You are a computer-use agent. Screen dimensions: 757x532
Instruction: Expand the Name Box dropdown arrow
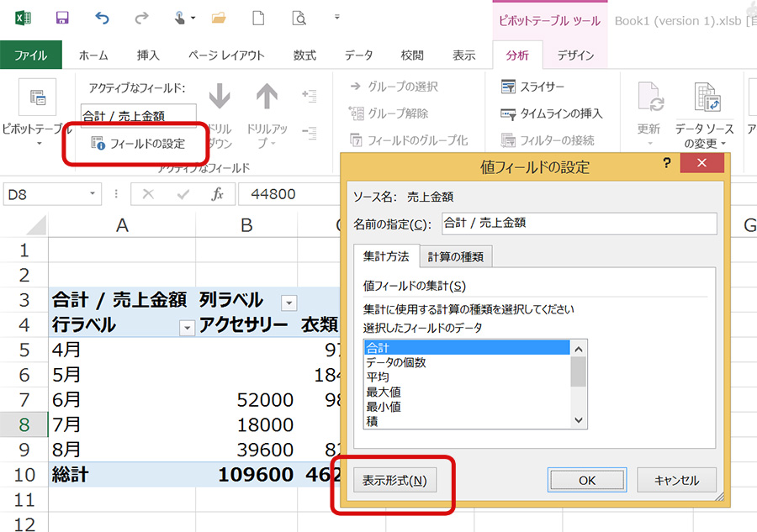coord(94,194)
